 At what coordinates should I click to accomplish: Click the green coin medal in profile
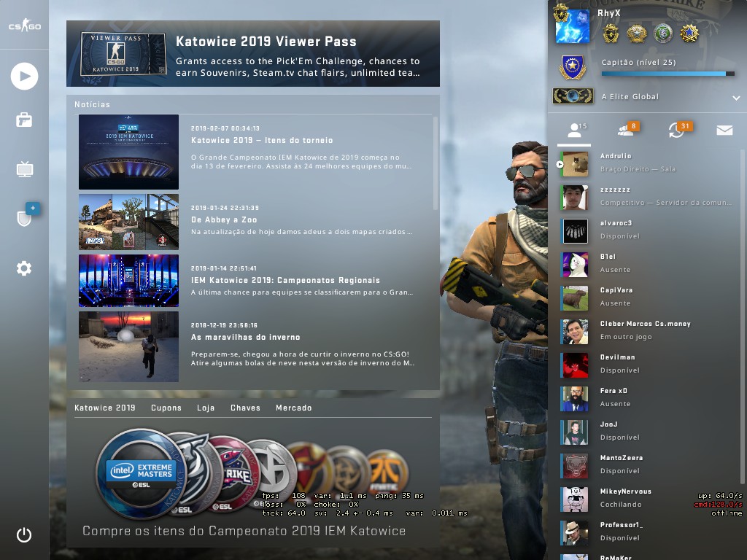point(662,34)
